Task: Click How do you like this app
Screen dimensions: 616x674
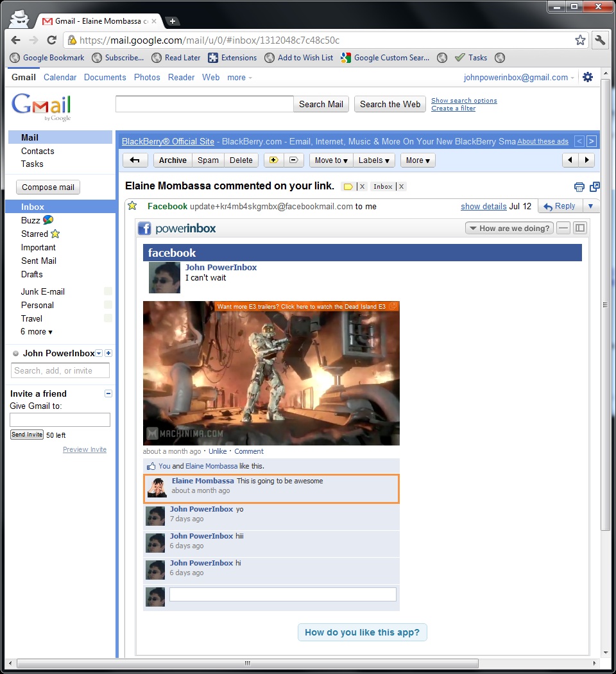Action: coord(362,632)
